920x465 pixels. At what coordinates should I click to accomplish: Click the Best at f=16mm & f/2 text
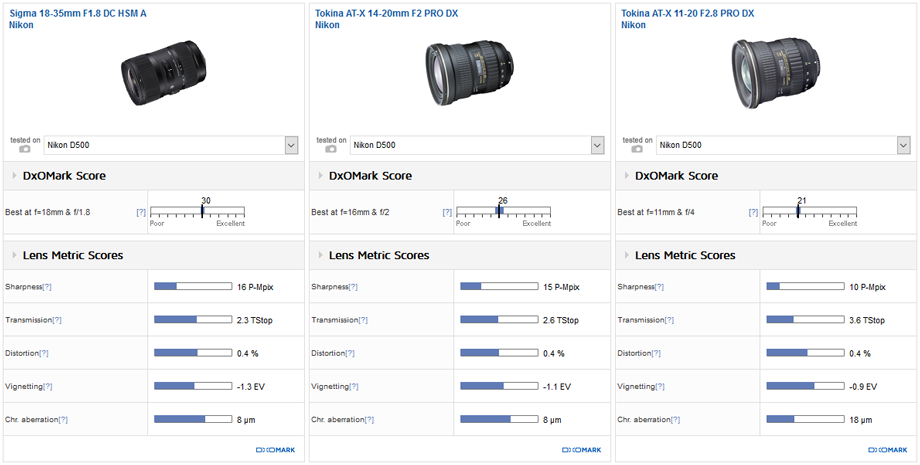tap(350, 212)
